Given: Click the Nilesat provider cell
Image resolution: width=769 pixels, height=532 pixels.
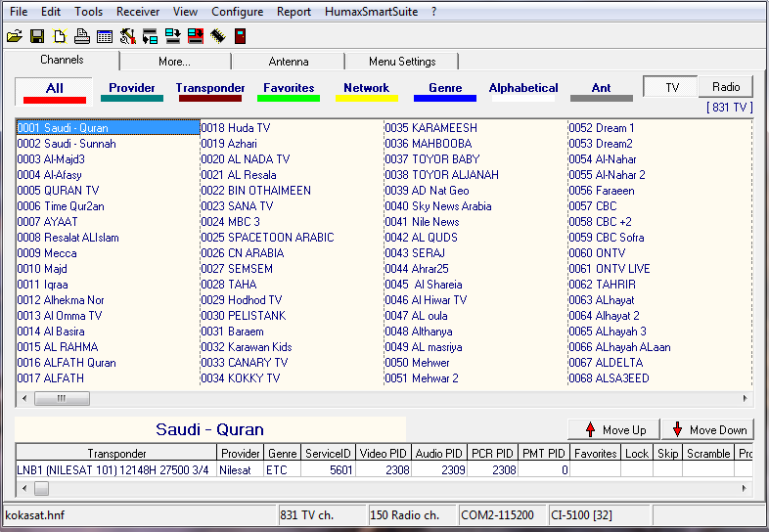Looking at the screenshot, I should click(241, 469).
